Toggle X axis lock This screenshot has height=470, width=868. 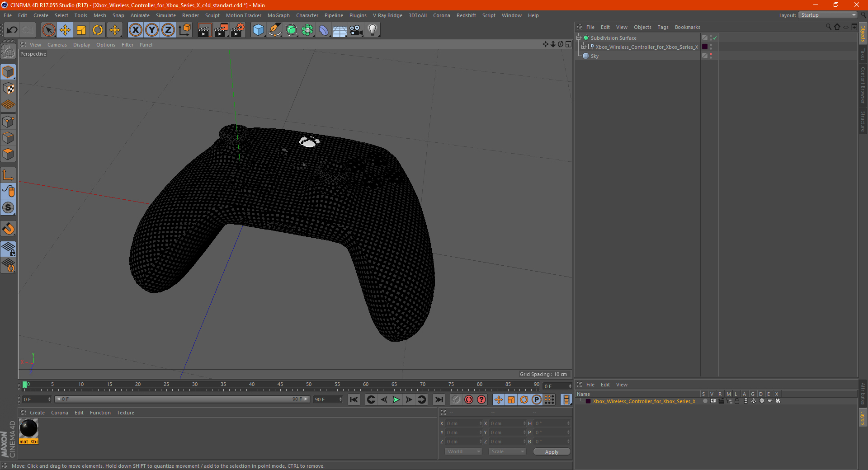135,30
